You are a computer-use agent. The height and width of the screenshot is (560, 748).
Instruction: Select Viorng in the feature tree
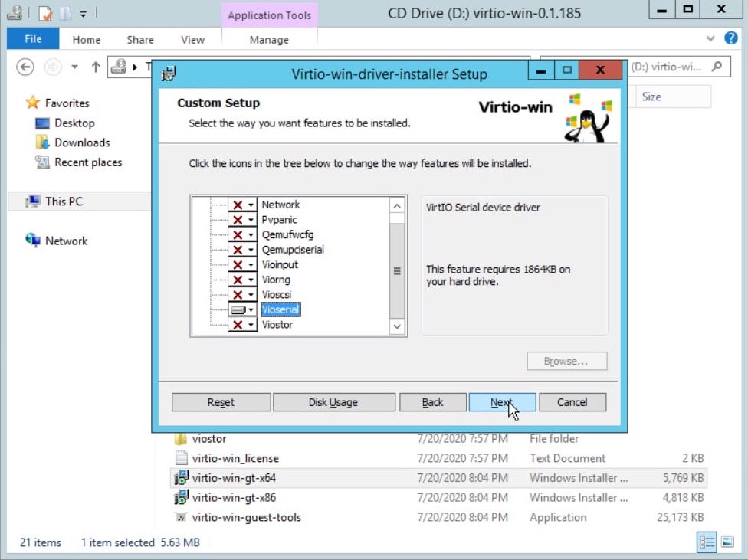point(276,280)
